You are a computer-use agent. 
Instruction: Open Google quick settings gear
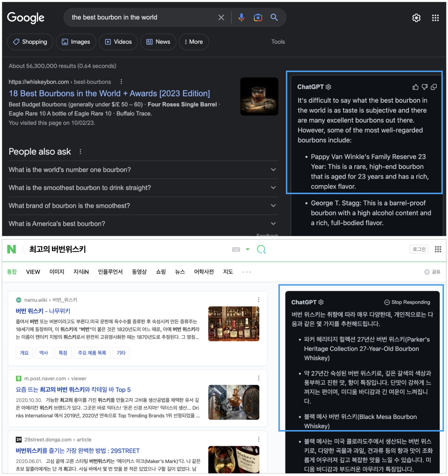416,18
